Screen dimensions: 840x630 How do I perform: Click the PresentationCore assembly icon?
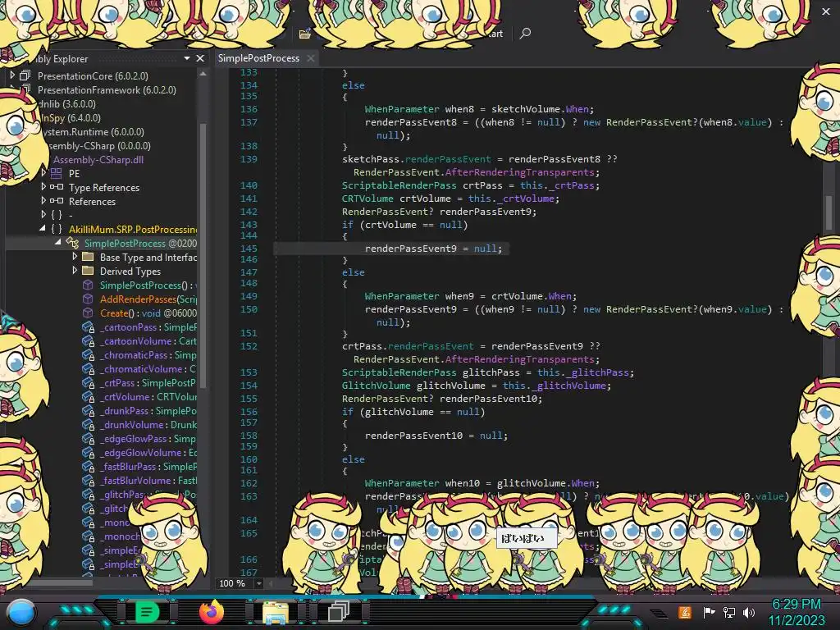[25, 75]
